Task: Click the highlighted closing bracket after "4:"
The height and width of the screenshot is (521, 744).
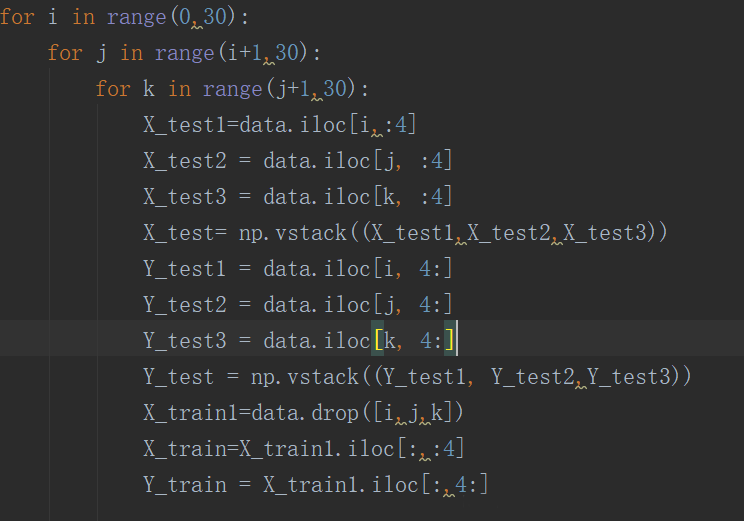Action: [x=450, y=341]
